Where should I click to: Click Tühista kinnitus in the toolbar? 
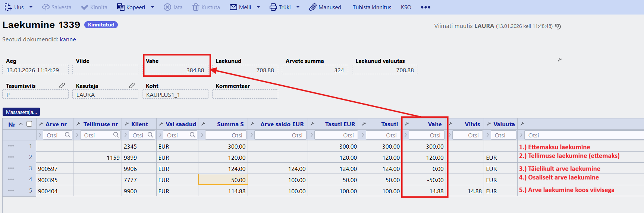point(372,7)
